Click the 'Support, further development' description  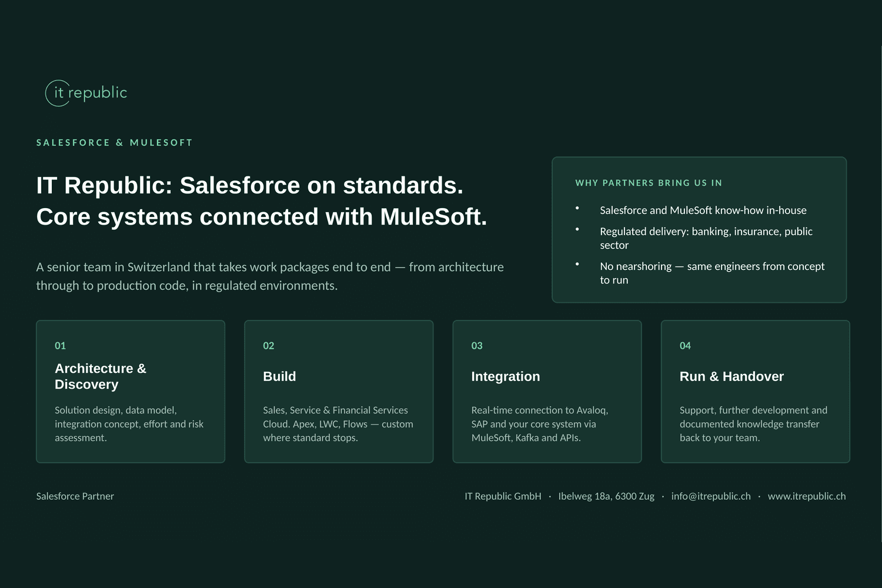(753, 424)
